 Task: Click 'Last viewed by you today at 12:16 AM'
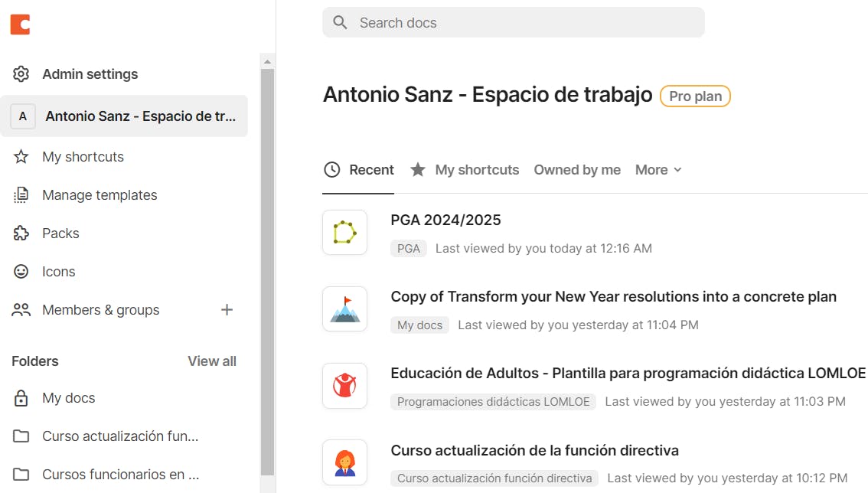pos(543,249)
